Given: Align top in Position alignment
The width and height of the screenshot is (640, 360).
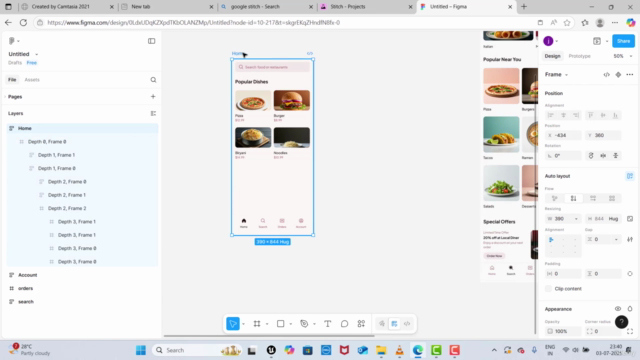Looking at the screenshot, I should [x=591, y=116].
